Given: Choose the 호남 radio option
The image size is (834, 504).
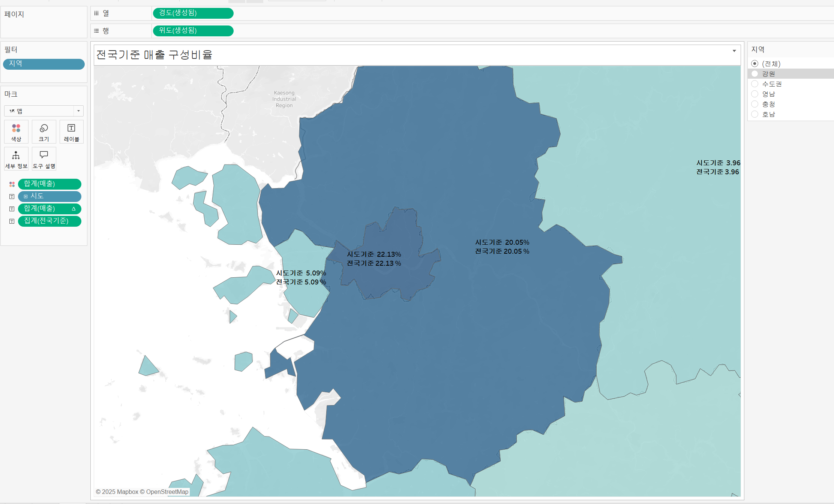Looking at the screenshot, I should [755, 114].
